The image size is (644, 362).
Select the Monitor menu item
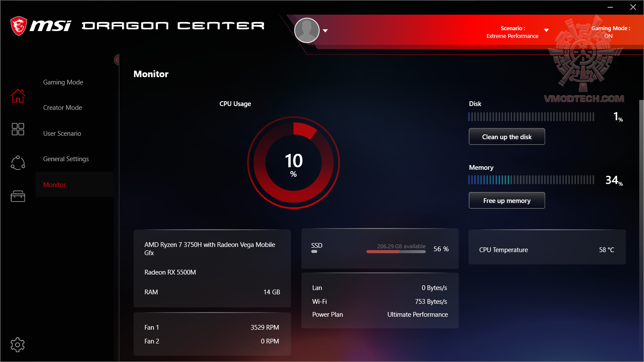click(74, 184)
